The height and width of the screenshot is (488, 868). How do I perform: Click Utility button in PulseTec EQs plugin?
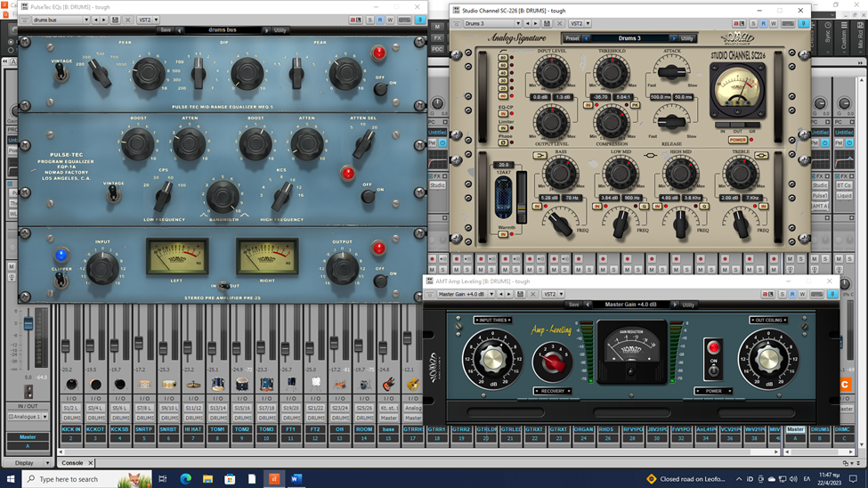280,30
